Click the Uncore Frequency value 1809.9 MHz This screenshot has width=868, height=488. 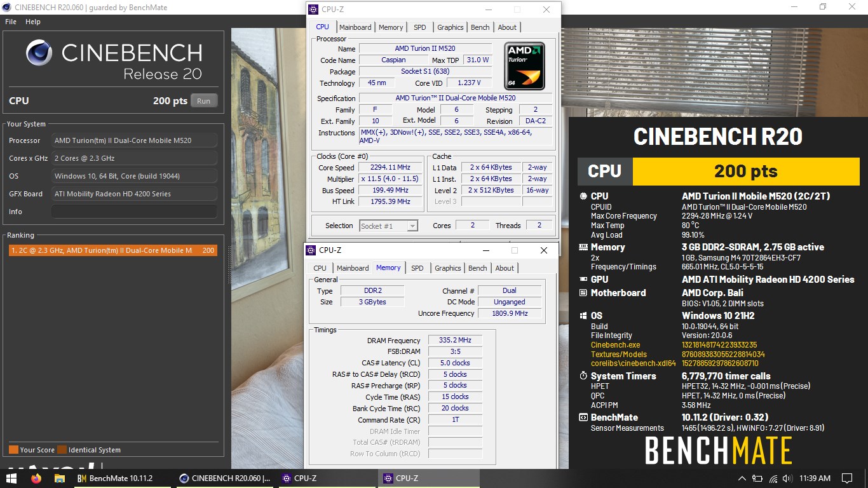[510, 313]
